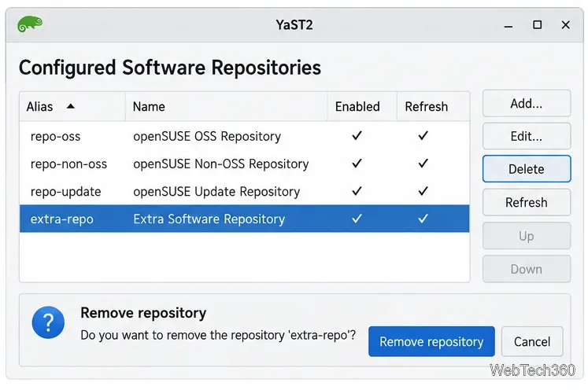Select the repo-non-oss alias cell

(x=68, y=164)
